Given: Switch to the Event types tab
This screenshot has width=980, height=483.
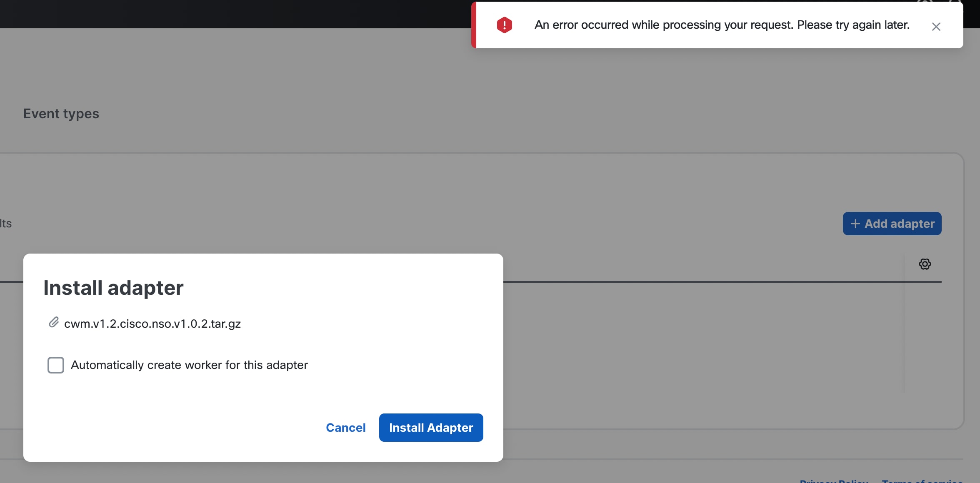Looking at the screenshot, I should [61, 114].
